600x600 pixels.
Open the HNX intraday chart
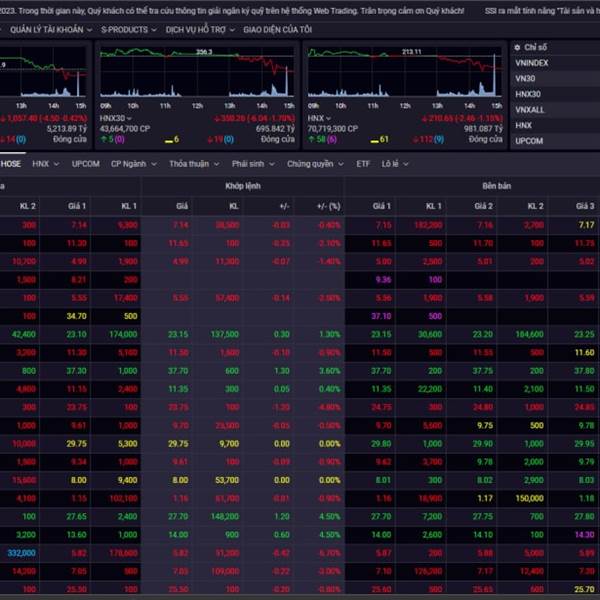coord(405,72)
